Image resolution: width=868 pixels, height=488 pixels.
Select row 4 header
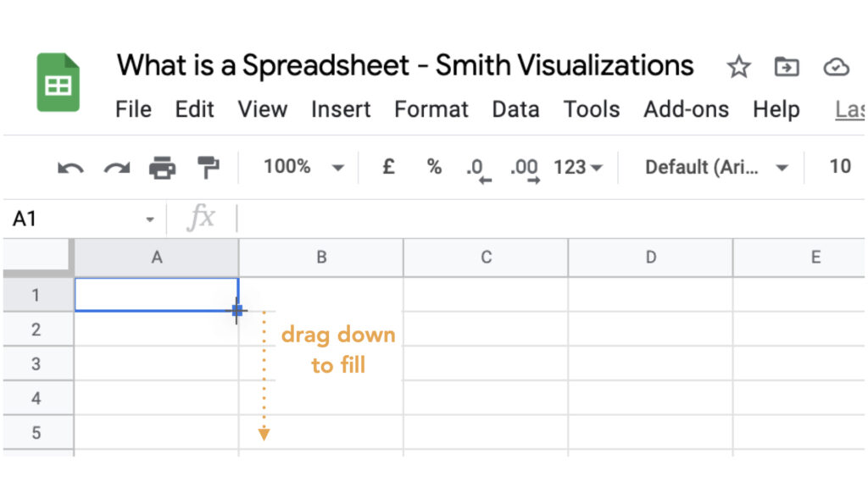[x=37, y=398]
